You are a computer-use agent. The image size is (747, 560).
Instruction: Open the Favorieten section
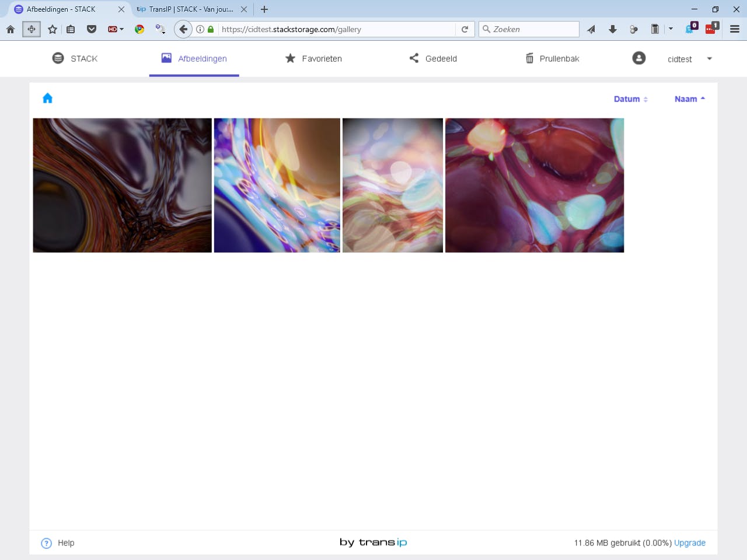pos(313,58)
